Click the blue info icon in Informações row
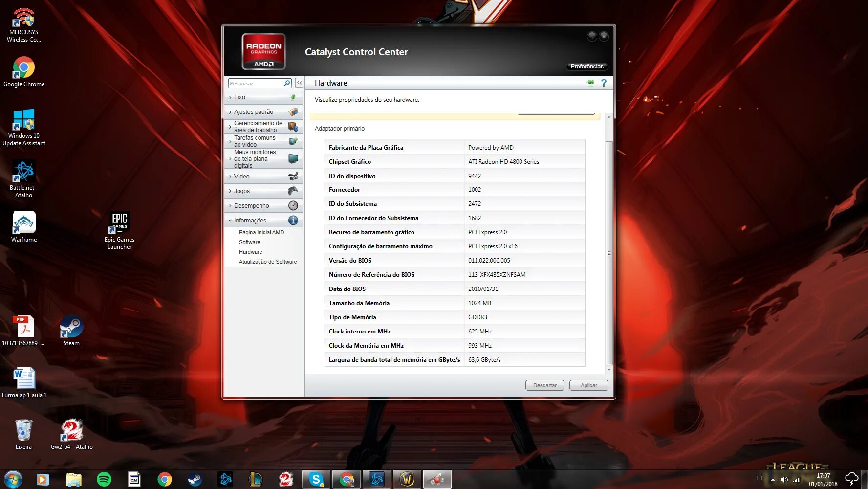 [x=293, y=220]
